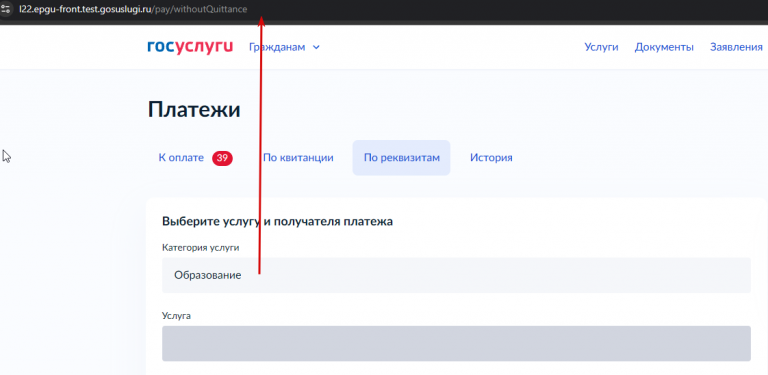This screenshot has width=768, height=375.
Task: Expand the Гражданам dropdown
Action: pos(284,47)
